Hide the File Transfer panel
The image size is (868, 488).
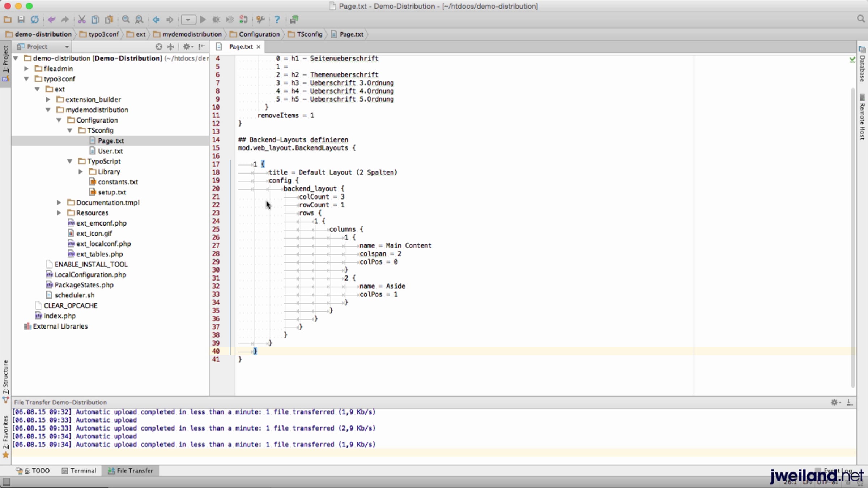pyautogui.click(x=850, y=402)
